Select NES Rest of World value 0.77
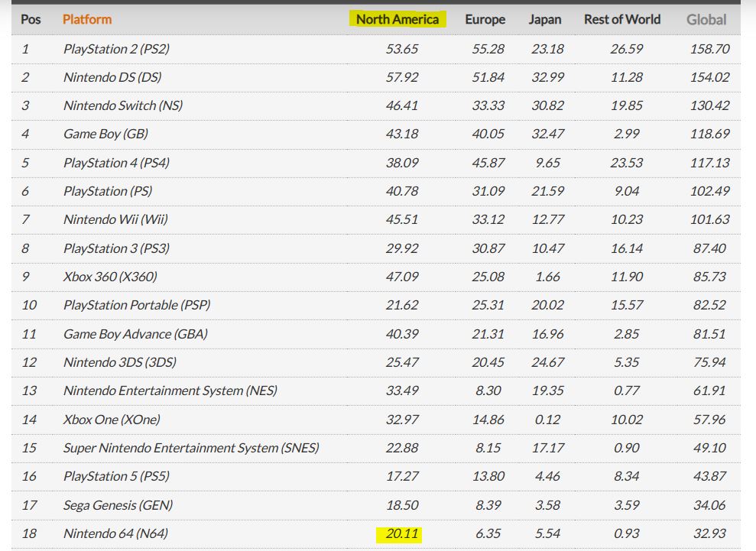756x551 pixels. point(626,391)
